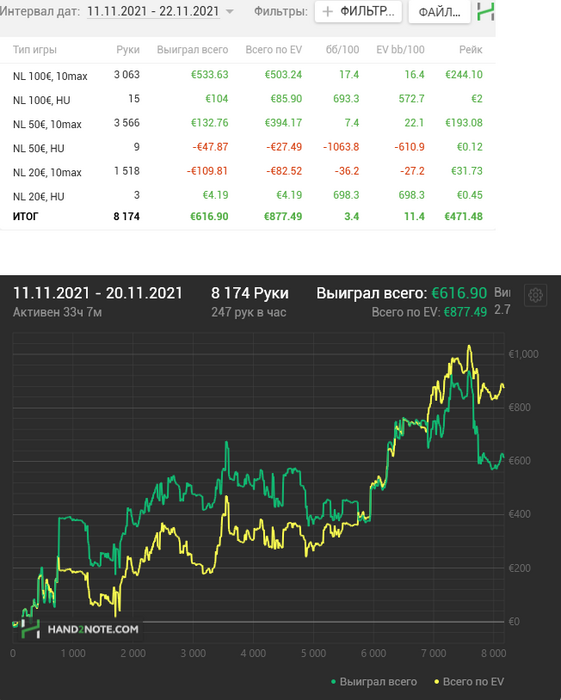
Task: Select the NL 100€, HU row
Action: (x=248, y=99)
